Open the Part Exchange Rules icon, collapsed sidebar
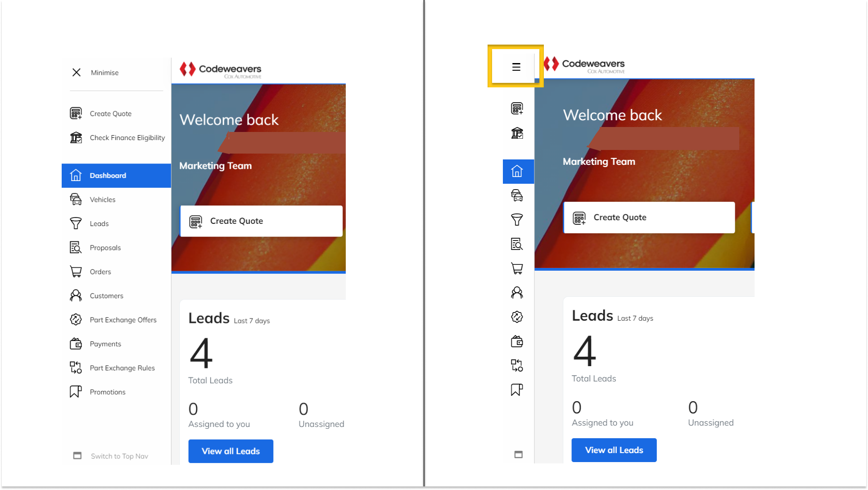This screenshot has height=490, width=868. click(x=517, y=365)
